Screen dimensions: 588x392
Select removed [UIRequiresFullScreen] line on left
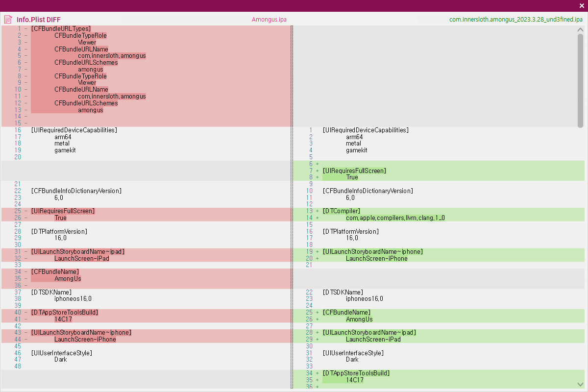click(63, 211)
